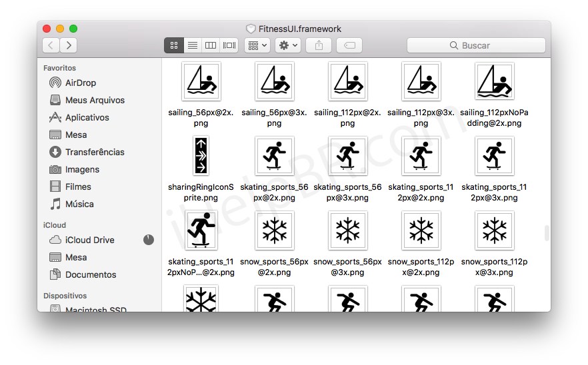The width and height of the screenshot is (588, 365).
Task: Switch to Cover Flow view
Action: [x=229, y=45]
